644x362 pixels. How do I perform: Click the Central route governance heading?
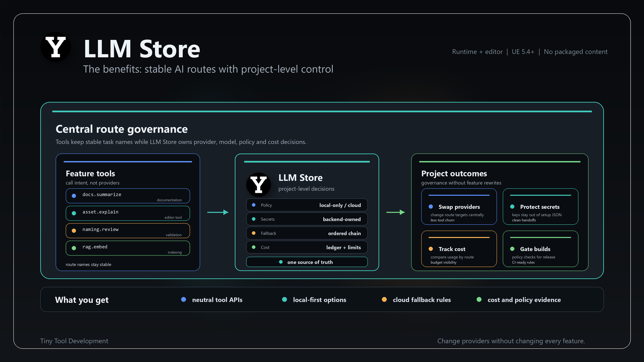[x=121, y=129]
